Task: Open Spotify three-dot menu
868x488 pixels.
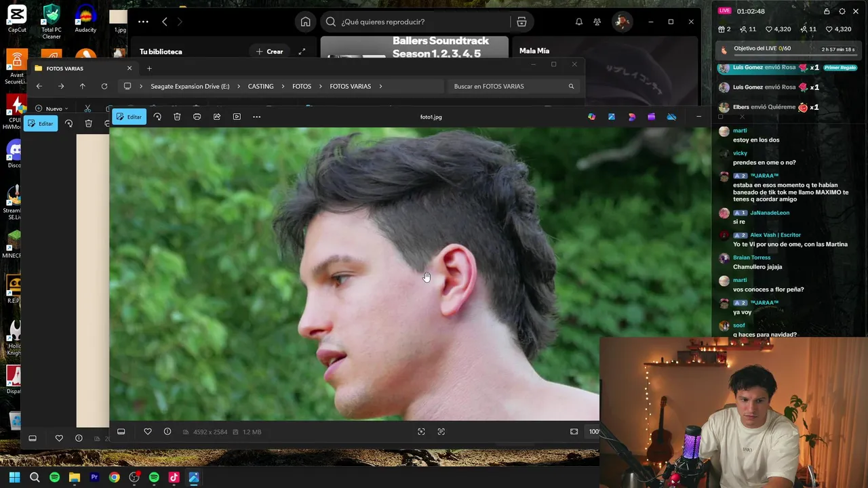Action: pos(143,22)
